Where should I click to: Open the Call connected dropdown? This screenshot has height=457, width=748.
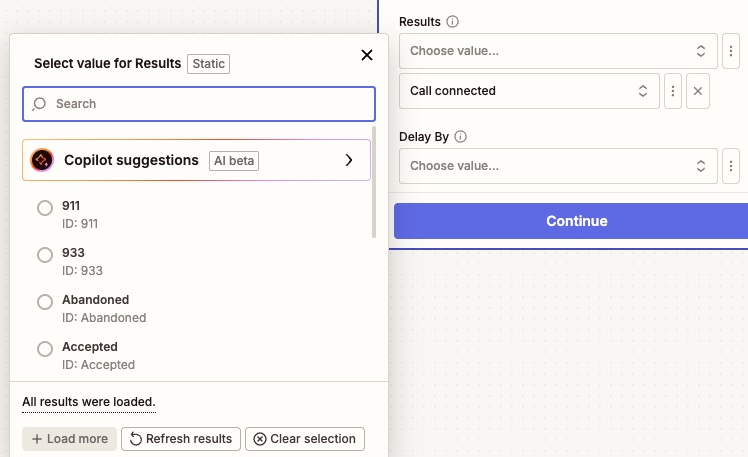coord(528,91)
